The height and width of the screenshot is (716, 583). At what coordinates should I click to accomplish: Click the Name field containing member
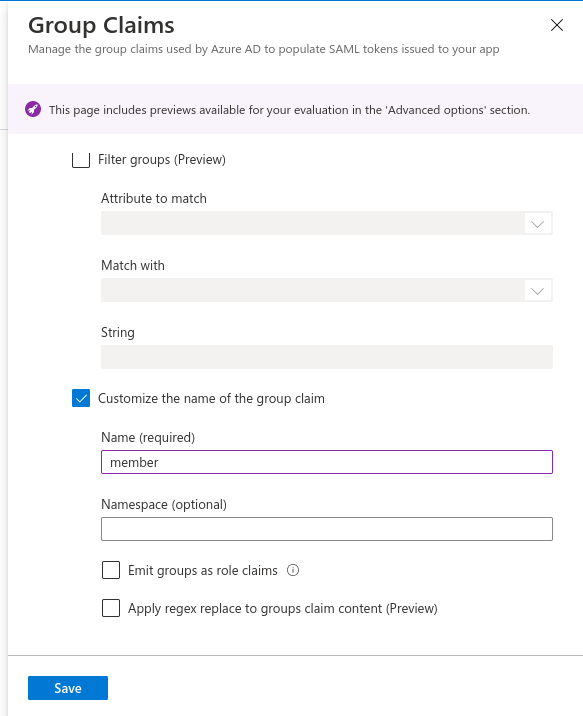pyautogui.click(x=327, y=462)
